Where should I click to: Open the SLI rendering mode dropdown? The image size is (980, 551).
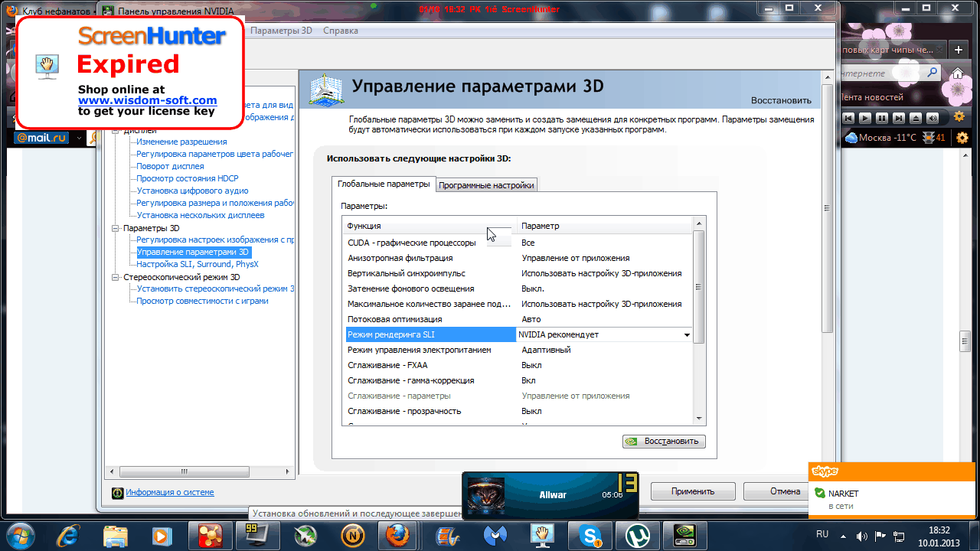click(686, 334)
